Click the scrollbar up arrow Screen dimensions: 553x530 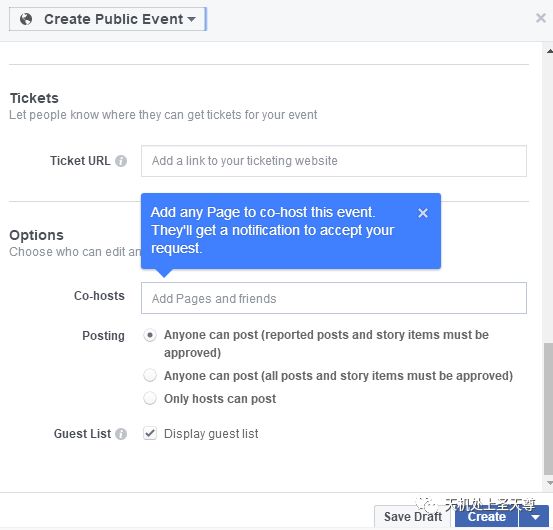(549, 51)
